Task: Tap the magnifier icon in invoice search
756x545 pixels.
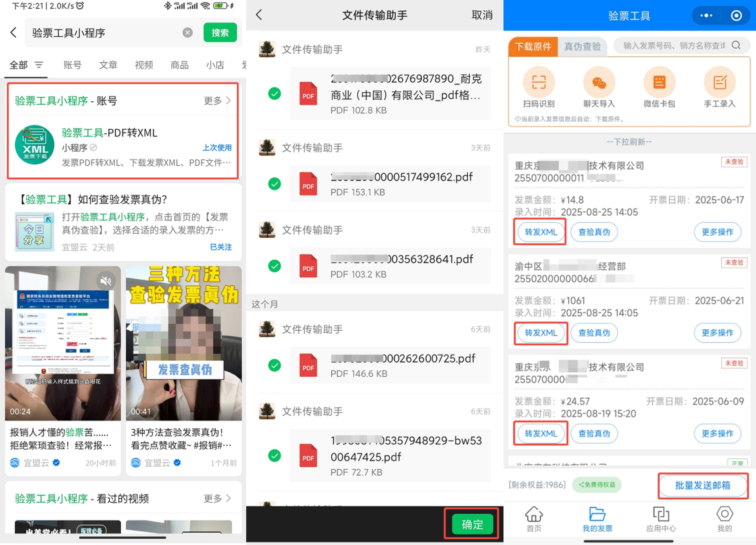Action: pos(736,45)
